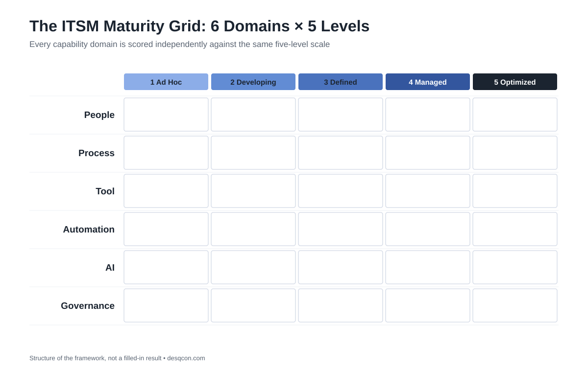Click the People row label
Viewport: 588px width, 372px height.
point(99,115)
